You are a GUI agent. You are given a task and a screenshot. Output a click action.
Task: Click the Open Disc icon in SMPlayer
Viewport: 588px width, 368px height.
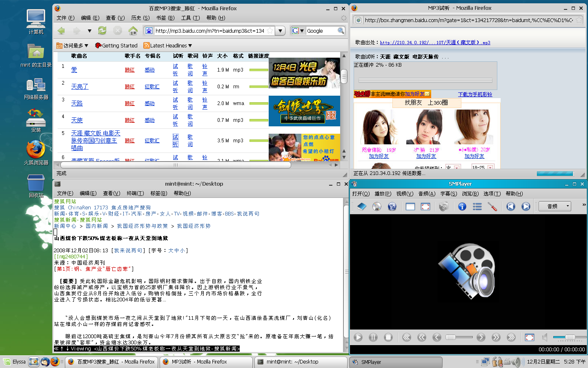[x=377, y=206]
